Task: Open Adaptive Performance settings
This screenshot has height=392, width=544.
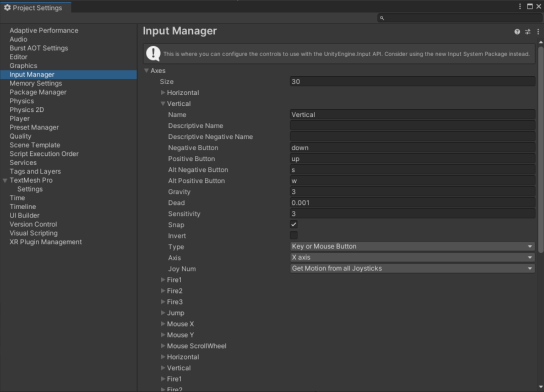Action: (x=43, y=30)
